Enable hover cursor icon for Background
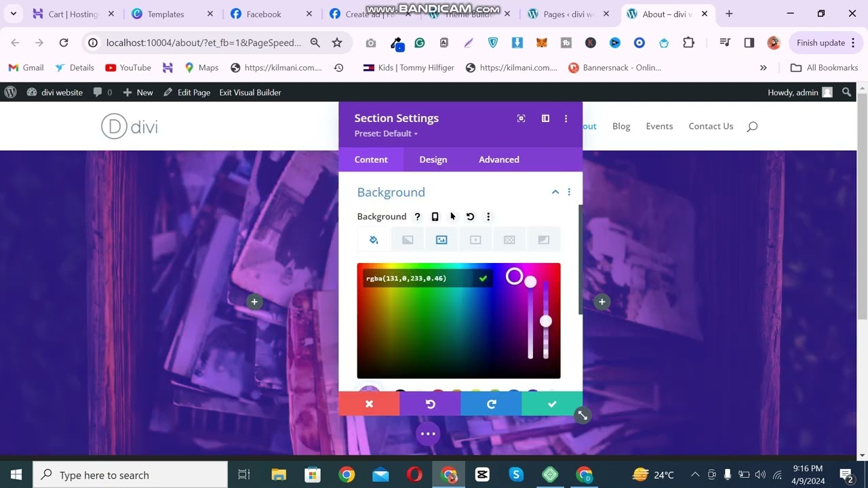This screenshot has width=868, height=488. (453, 217)
